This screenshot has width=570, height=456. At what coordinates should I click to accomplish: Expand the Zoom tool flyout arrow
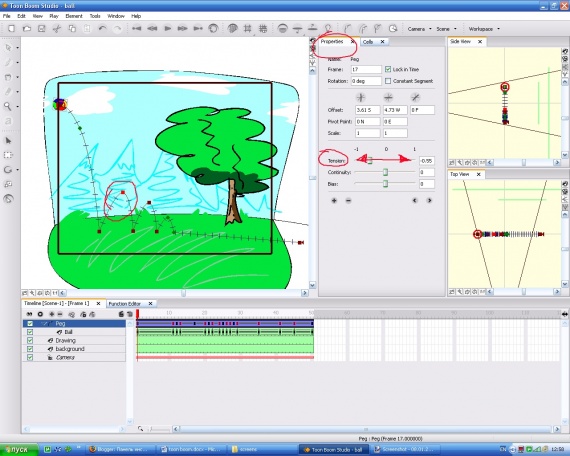17,107
